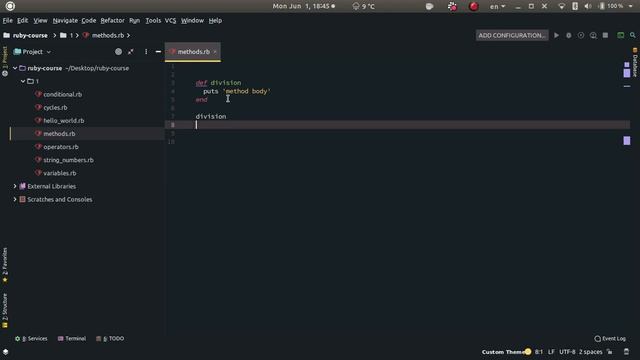
Task: Open the File menu
Action: click(x=8, y=20)
